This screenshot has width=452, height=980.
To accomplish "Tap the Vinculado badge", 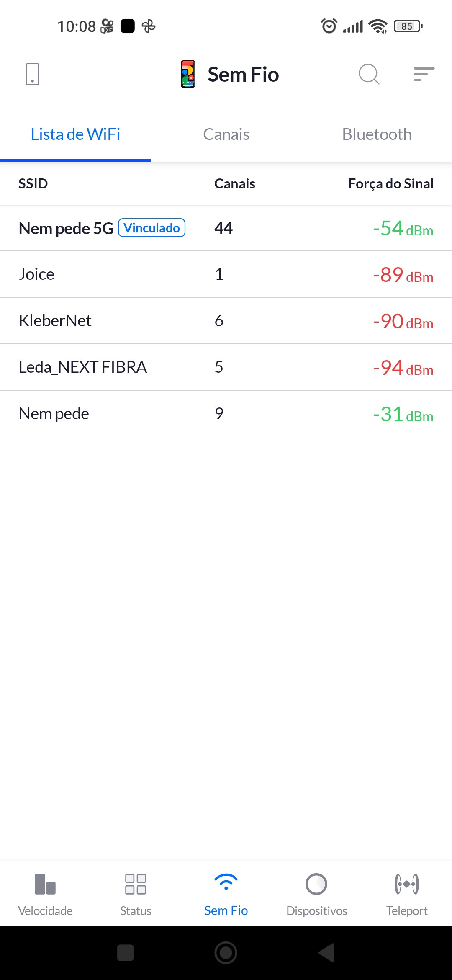I will pos(152,228).
